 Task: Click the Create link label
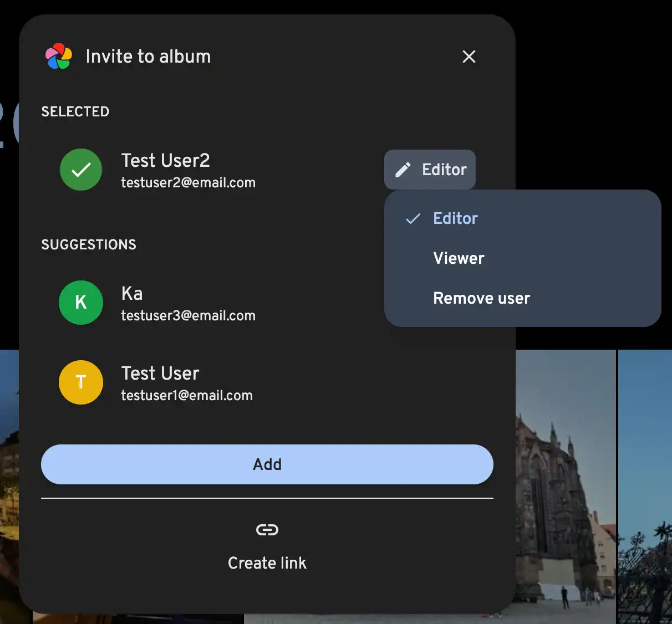(x=267, y=563)
